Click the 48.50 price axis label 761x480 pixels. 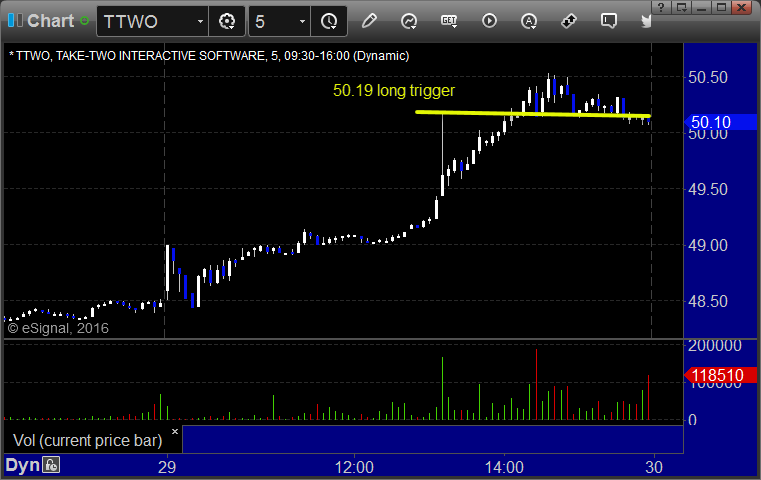tap(708, 301)
